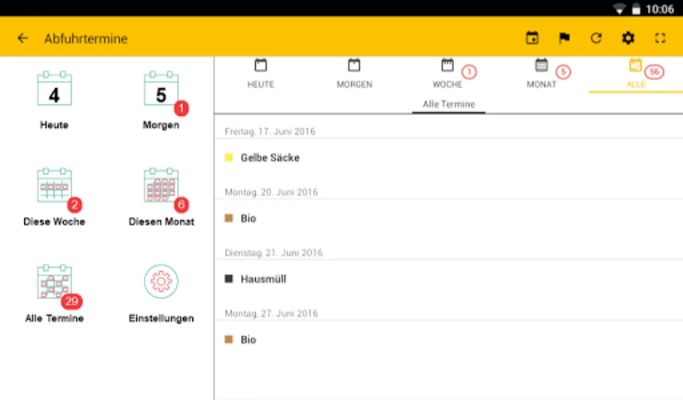Viewport: 683px width, 400px height.
Task: Open settings via the toolbar gear icon
Action: 628,38
